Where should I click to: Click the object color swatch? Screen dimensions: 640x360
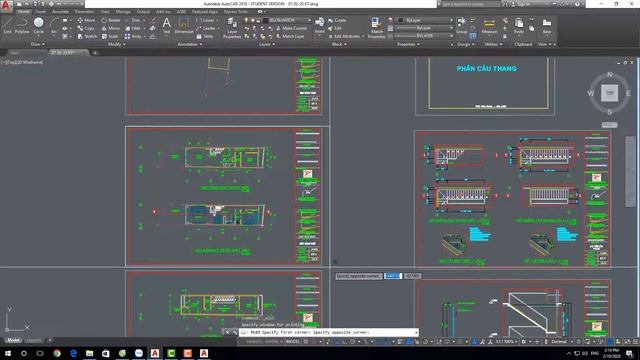[400, 20]
